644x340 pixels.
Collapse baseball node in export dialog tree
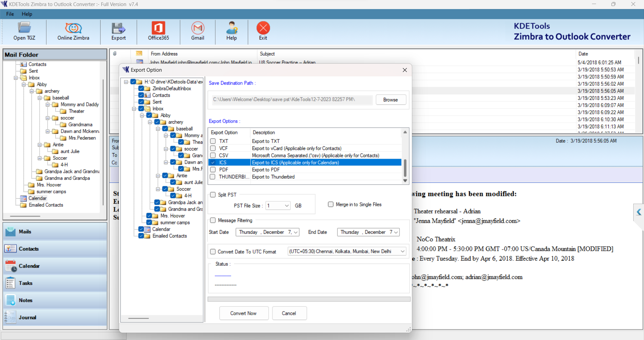(158, 129)
